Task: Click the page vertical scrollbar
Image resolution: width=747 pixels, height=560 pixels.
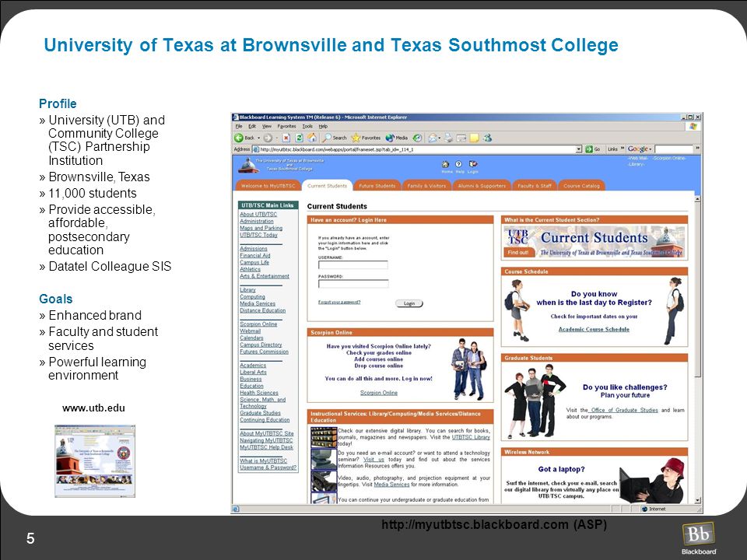Action: click(x=698, y=349)
